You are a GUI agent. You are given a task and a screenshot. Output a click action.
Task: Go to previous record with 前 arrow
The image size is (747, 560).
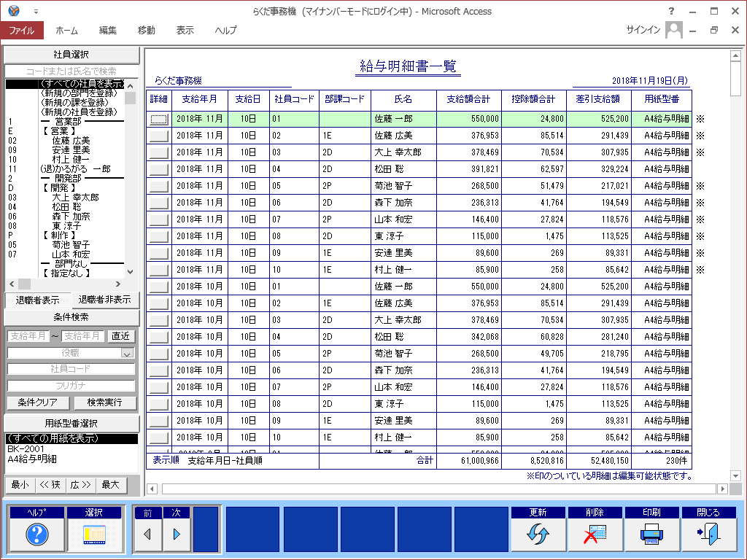[147, 534]
